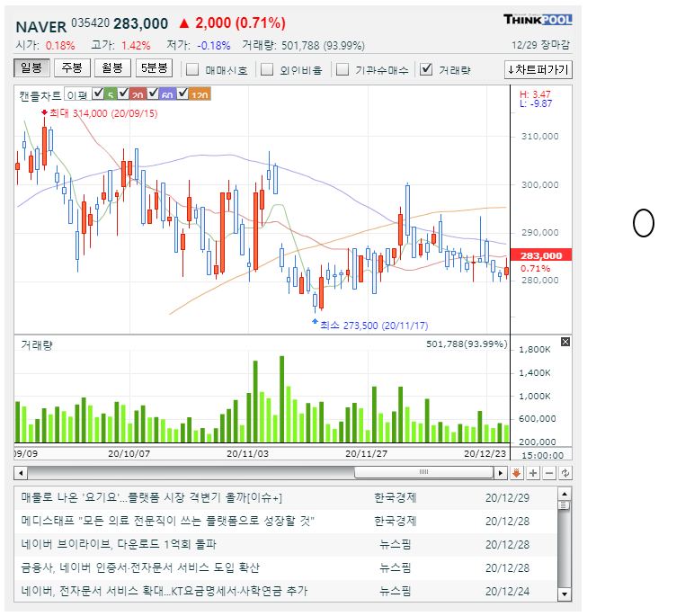Click the H: 3.47 high percentage
Screen dimensions: 694x616
coord(535,94)
